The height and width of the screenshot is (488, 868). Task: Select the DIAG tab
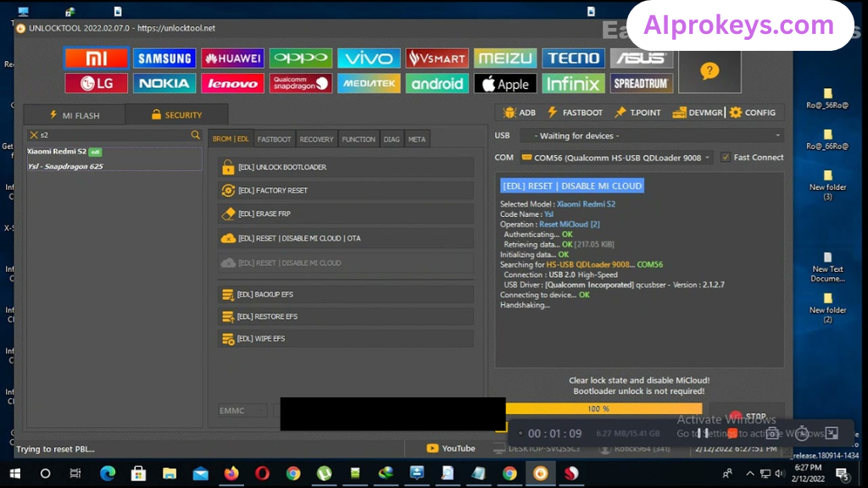click(392, 140)
